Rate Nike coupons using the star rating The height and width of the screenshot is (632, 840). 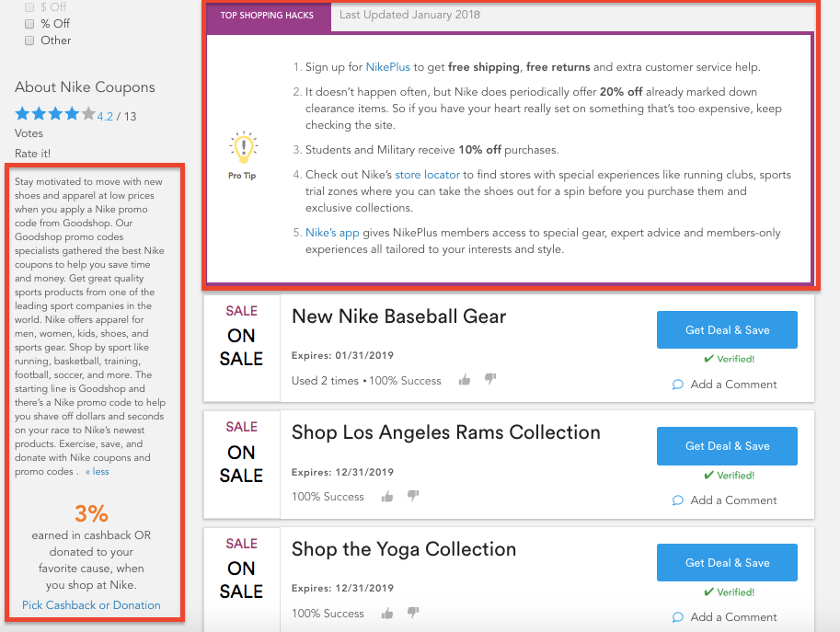click(54, 115)
